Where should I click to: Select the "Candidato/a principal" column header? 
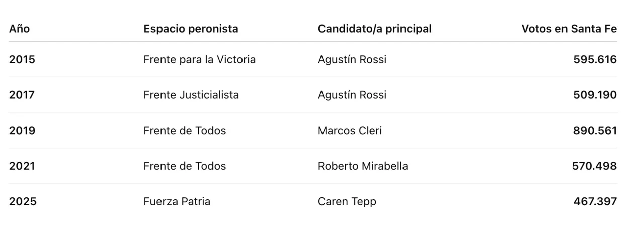point(375,29)
